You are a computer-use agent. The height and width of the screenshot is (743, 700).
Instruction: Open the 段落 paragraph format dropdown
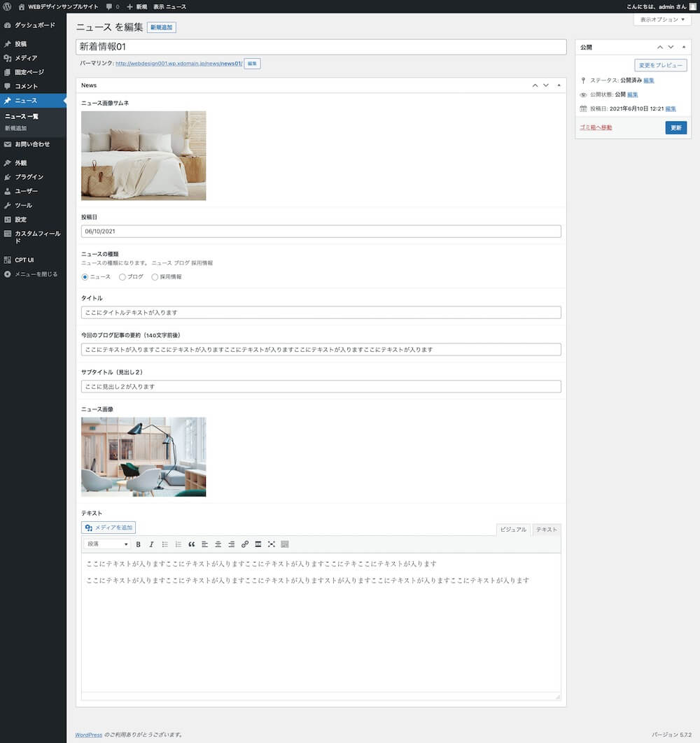[x=107, y=544]
